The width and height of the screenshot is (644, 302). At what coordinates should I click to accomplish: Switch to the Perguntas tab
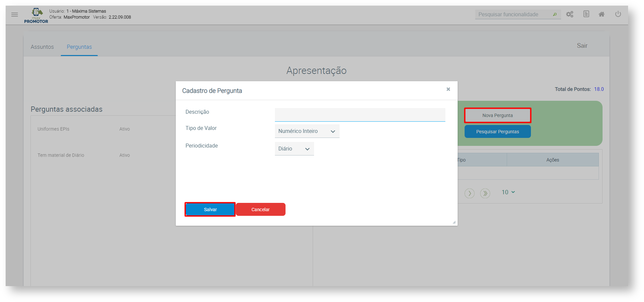pyautogui.click(x=79, y=47)
